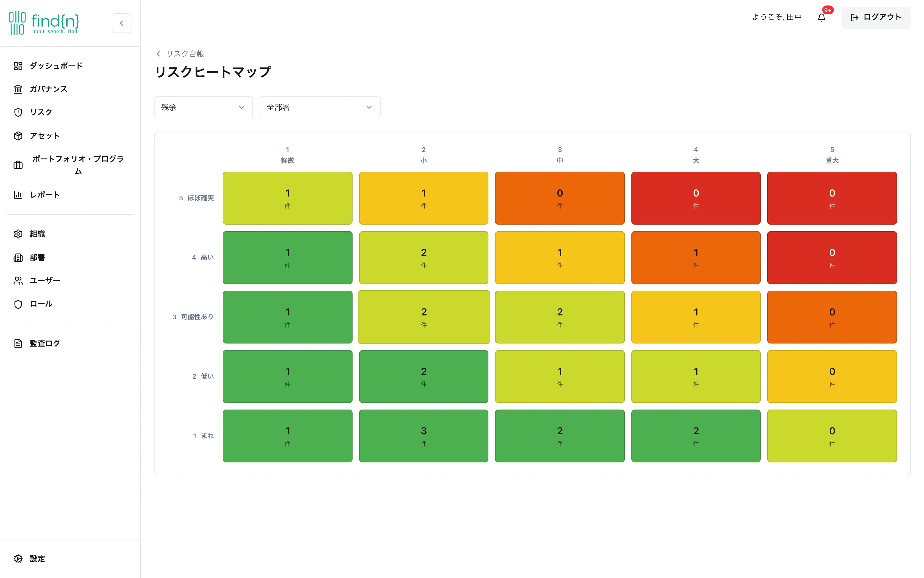This screenshot has width=924, height=578.
Task: Click the ポートフォリオ briefcase icon
Action: pos(18,165)
